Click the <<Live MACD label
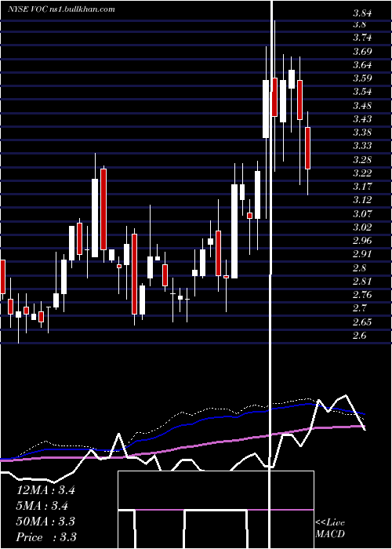Screen dimensions: 392x549 (330, 529)
